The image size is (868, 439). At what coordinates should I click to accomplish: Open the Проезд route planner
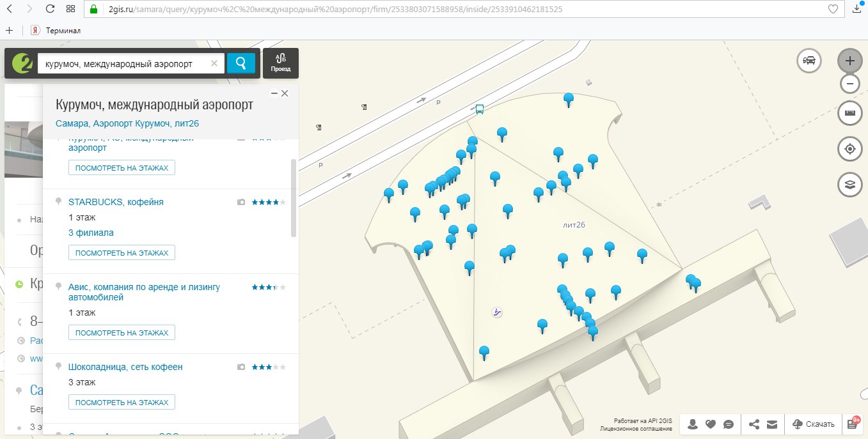tap(281, 63)
